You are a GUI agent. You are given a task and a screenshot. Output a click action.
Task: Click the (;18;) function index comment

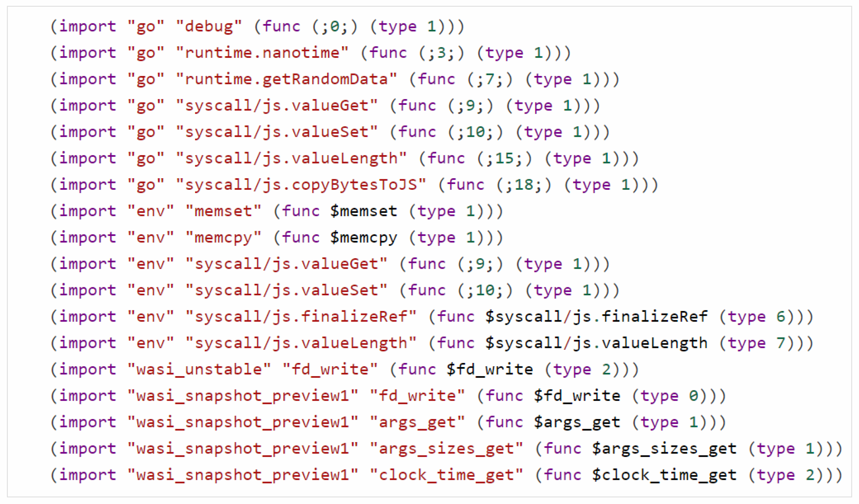524,185
